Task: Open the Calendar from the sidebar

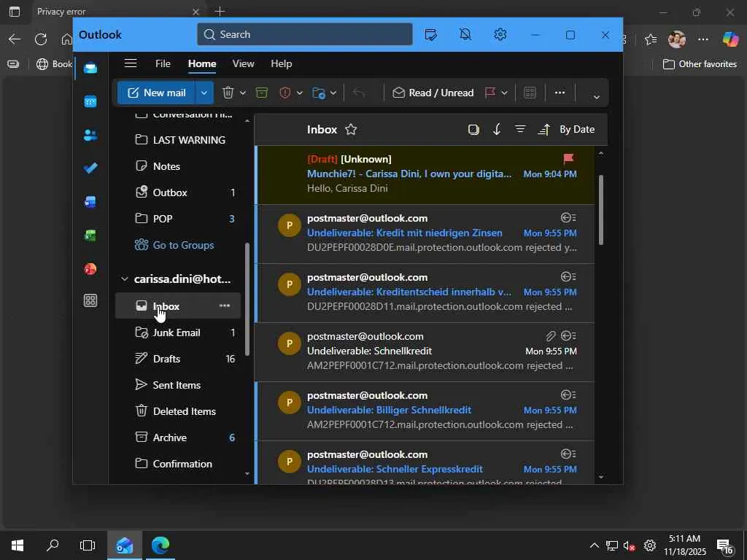Action: tap(90, 101)
